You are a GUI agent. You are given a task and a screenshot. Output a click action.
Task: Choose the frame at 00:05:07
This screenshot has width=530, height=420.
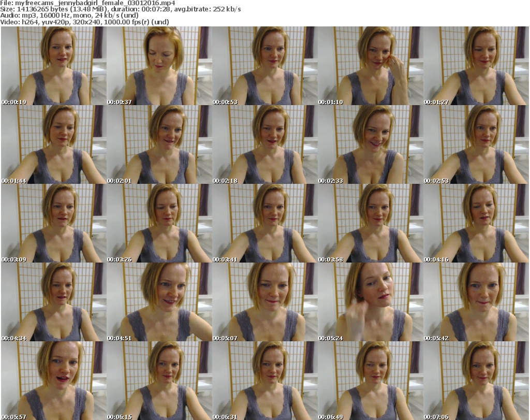pyautogui.click(x=264, y=302)
